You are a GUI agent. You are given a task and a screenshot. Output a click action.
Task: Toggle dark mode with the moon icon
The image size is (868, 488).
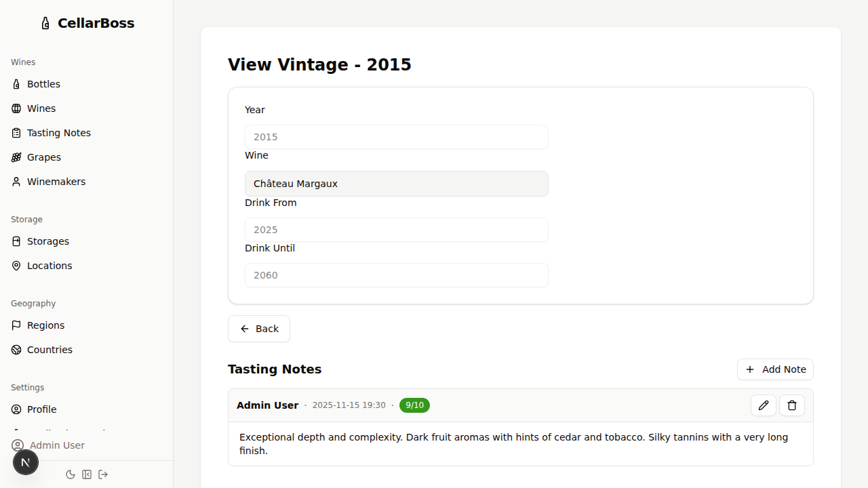pyautogui.click(x=71, y=474)
